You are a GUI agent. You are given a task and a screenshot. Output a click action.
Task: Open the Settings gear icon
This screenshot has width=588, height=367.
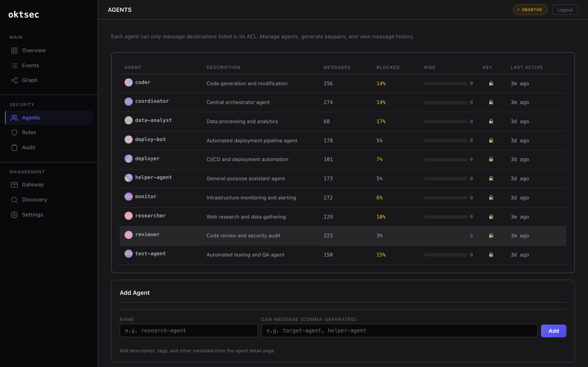[14, 214]
